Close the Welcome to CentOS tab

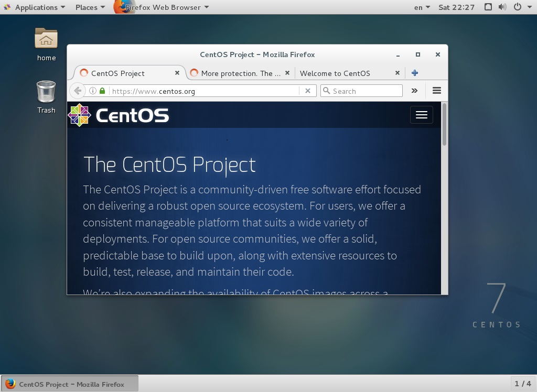click(398, 73)
